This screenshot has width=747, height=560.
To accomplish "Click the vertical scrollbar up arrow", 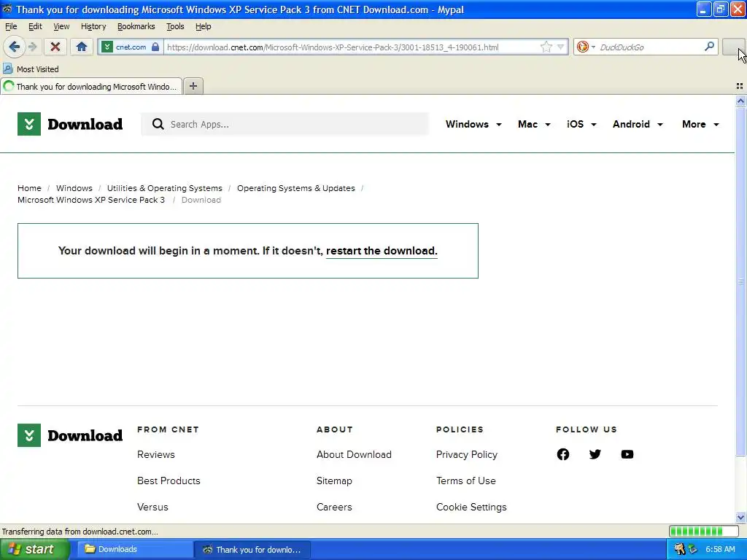I will (x=740, y=101).
